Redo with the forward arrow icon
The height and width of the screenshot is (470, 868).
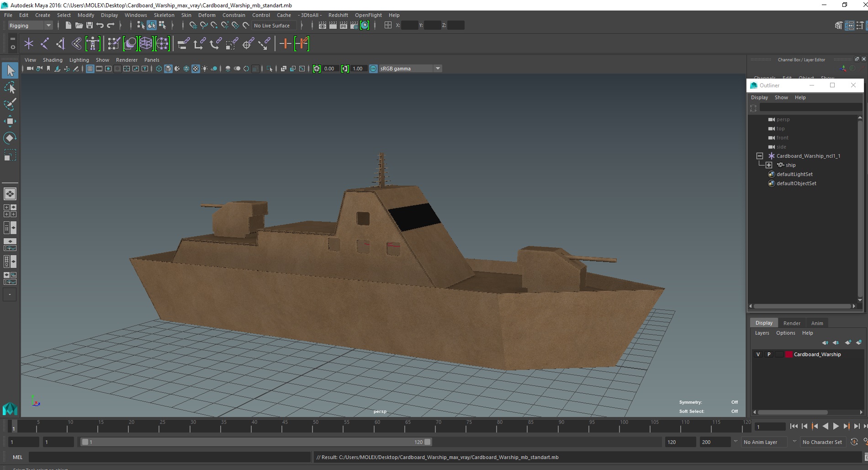[x=110, y=26]
